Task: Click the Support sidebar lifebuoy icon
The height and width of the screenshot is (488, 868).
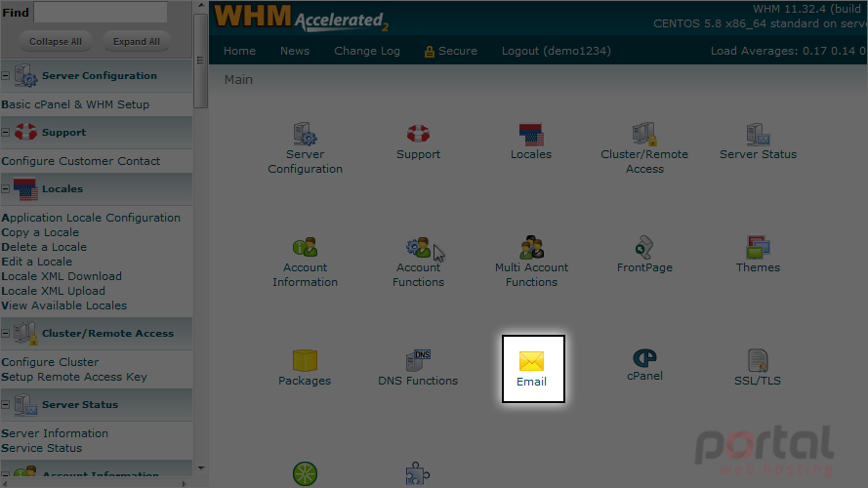Action: (x=25, y=132)
